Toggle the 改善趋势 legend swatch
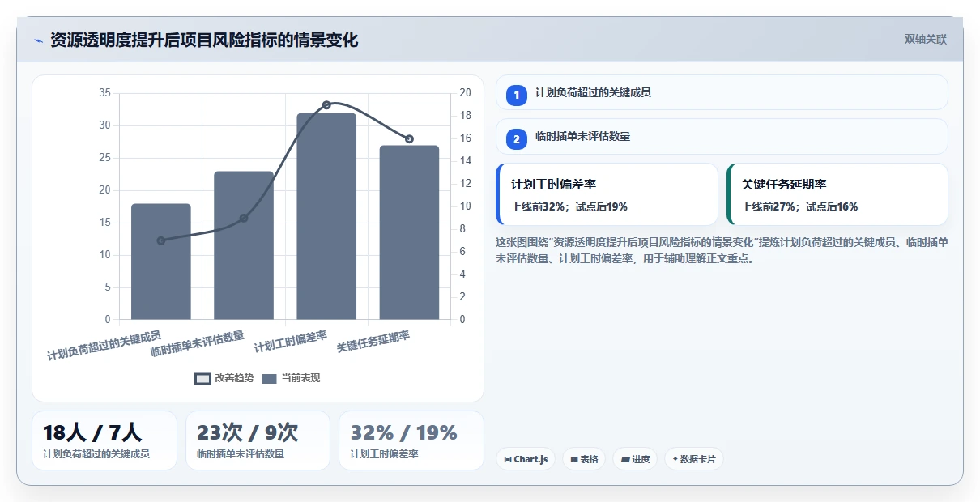980x502 pixels. (203, 378)
